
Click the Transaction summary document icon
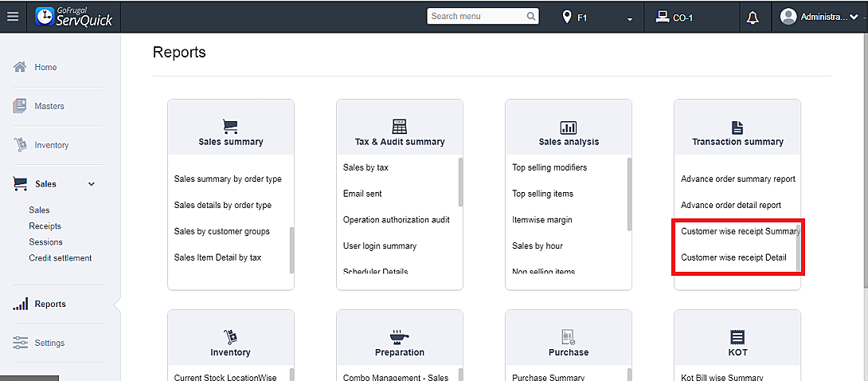(737, 128)
